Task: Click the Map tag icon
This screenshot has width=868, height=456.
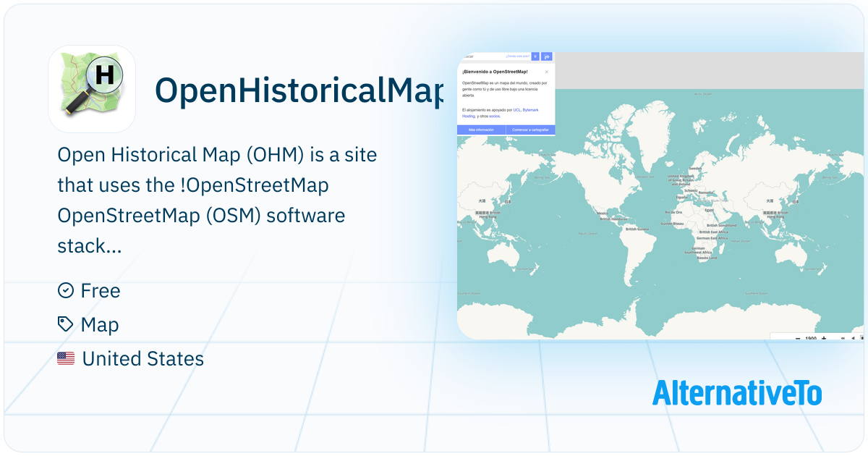Action: (x=66, y=325)
